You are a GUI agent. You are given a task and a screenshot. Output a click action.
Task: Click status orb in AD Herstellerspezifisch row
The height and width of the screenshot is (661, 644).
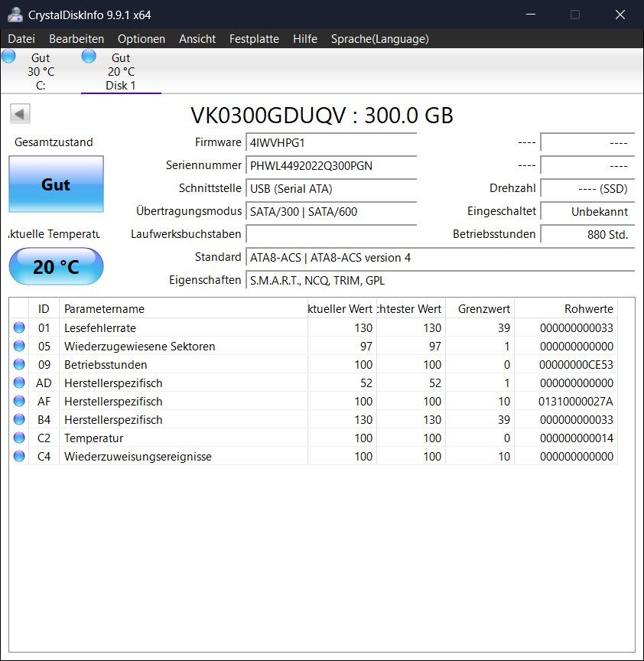point(19,383)
